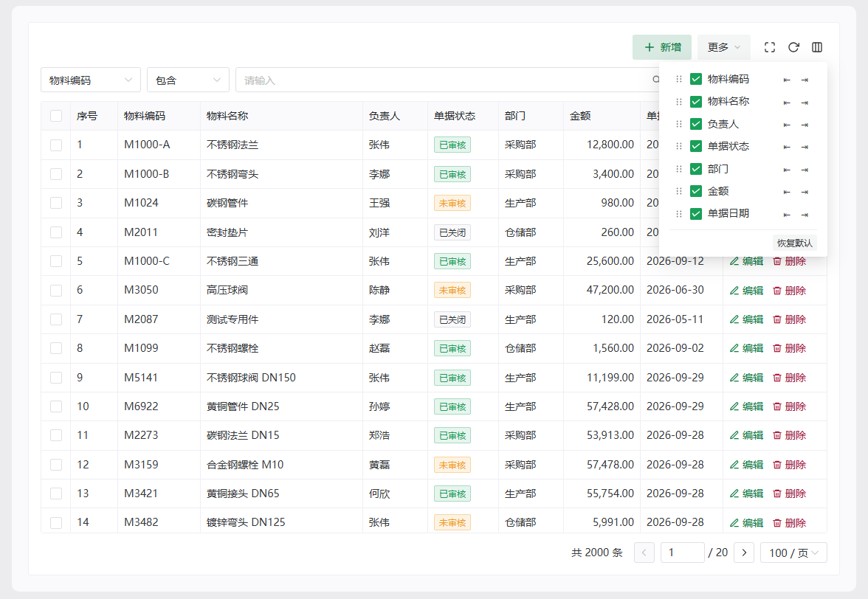Pin 物料编码 column to right
The height and width of the screenshot is (599, 868).
click(x=805, y=80)
